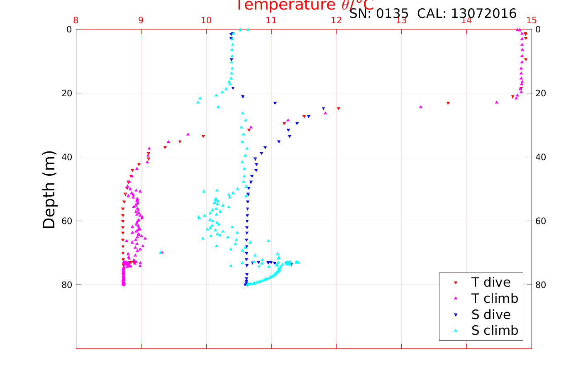The height and width of the screenshot is (392, 588).
Task: Click the magenta T climb data point near 13.3 °C
Action: click(421, 107)
